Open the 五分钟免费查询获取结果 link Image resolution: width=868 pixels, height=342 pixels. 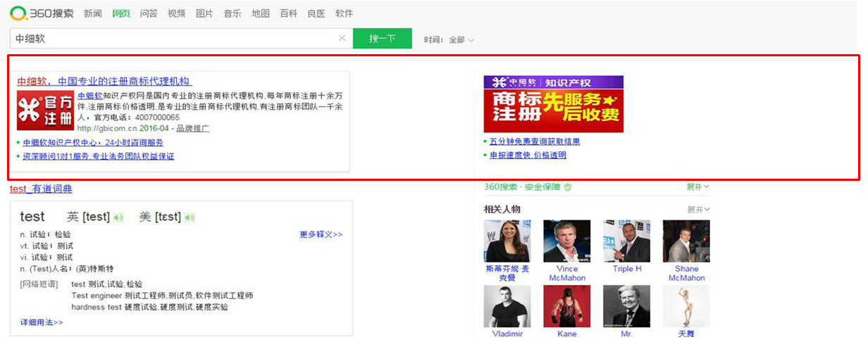pyautogui.click(x=535, y=142)
